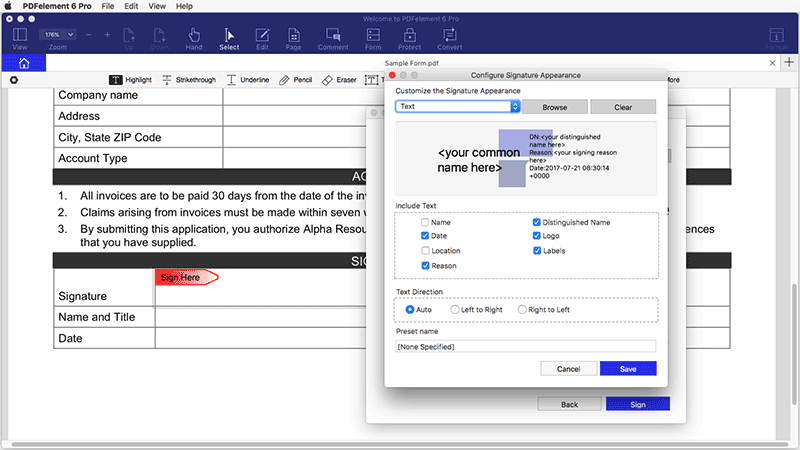Viewport: 800px width, 450px height.
Task: Go to the Home tab icon
Action: coord(24,63)
